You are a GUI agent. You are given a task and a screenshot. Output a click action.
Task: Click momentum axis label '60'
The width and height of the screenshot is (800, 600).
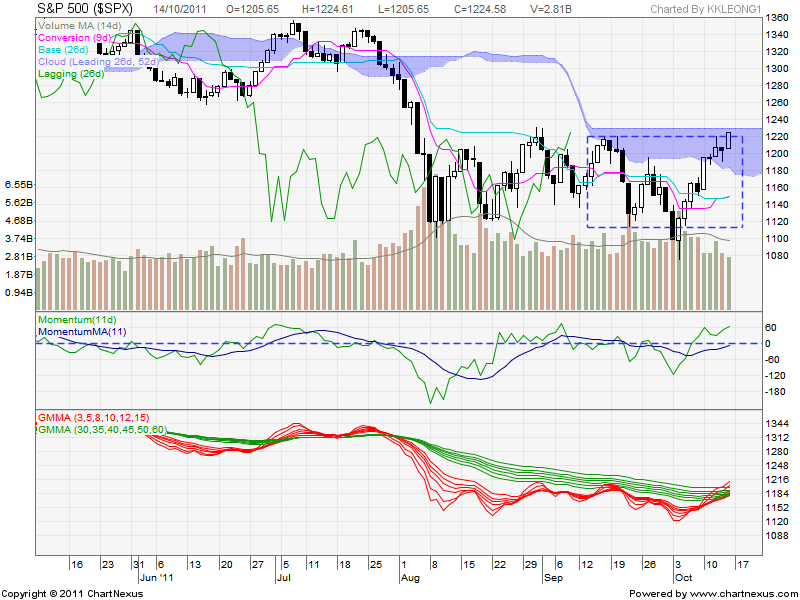[771, 328]
